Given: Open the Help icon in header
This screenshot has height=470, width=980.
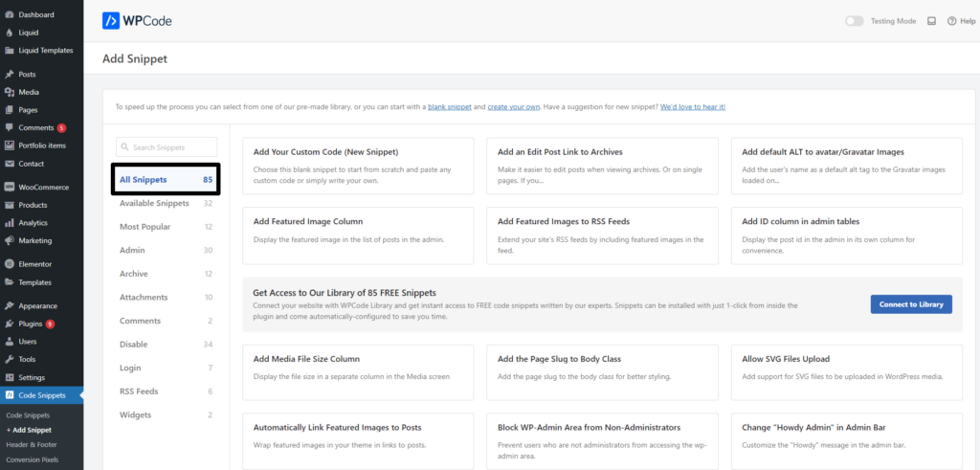Looking at the screenshot, I should click(x=950, y=21).
